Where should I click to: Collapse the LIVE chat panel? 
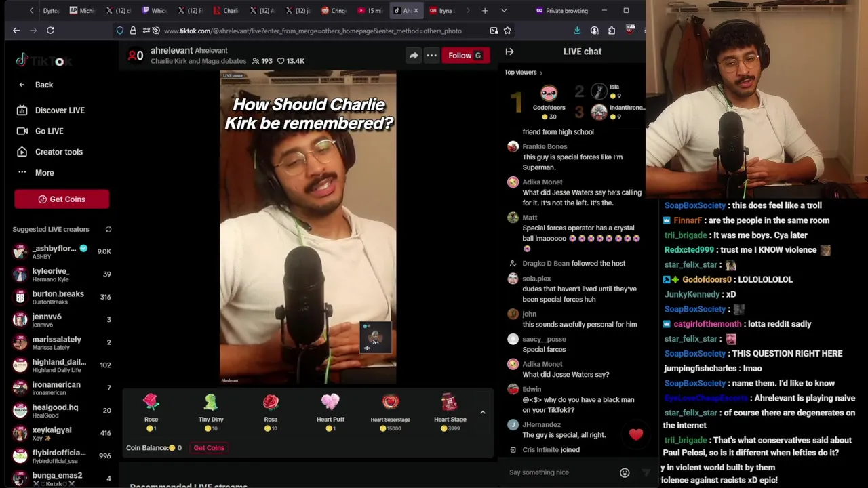[509, 52]
